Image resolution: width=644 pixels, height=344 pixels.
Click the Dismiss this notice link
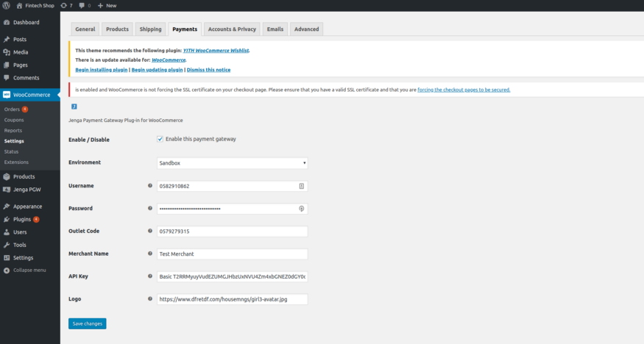tap(208, 70)
